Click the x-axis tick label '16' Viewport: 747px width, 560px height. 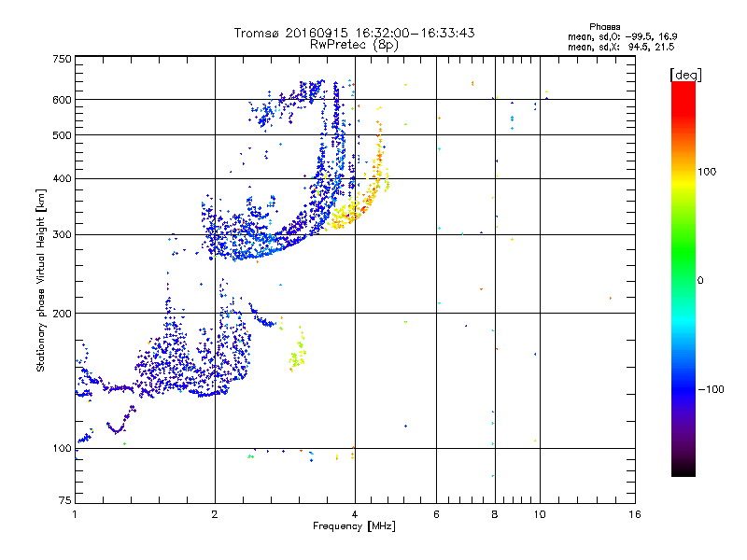635,514
